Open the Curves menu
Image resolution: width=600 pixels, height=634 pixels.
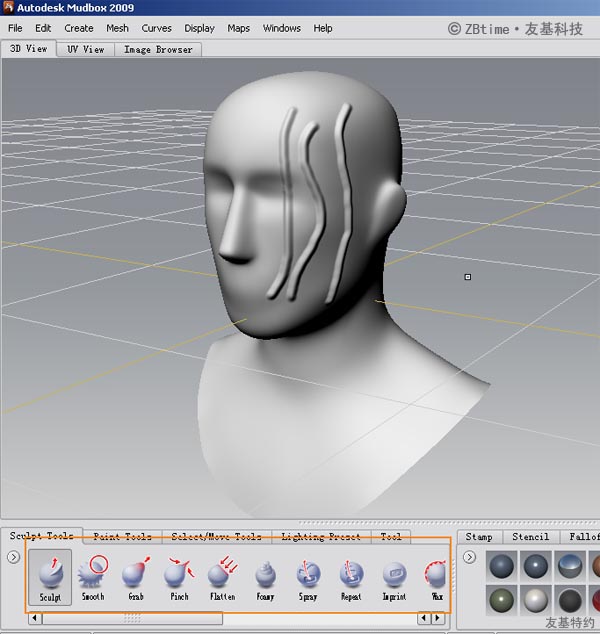(156, 28)
